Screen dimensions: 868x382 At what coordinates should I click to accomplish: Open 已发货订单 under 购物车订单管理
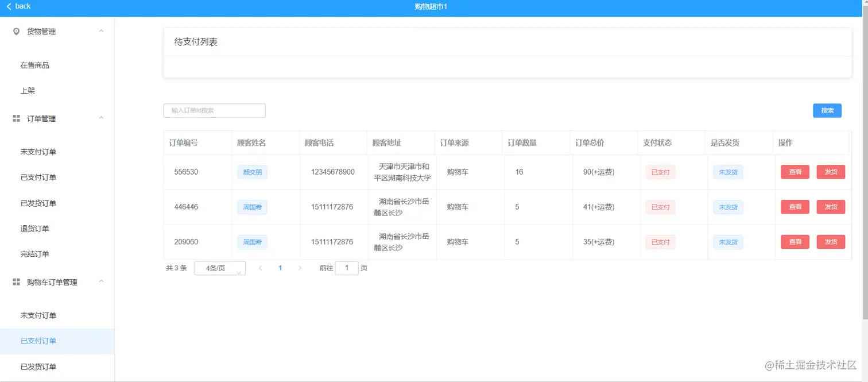[x=57, y=366]
